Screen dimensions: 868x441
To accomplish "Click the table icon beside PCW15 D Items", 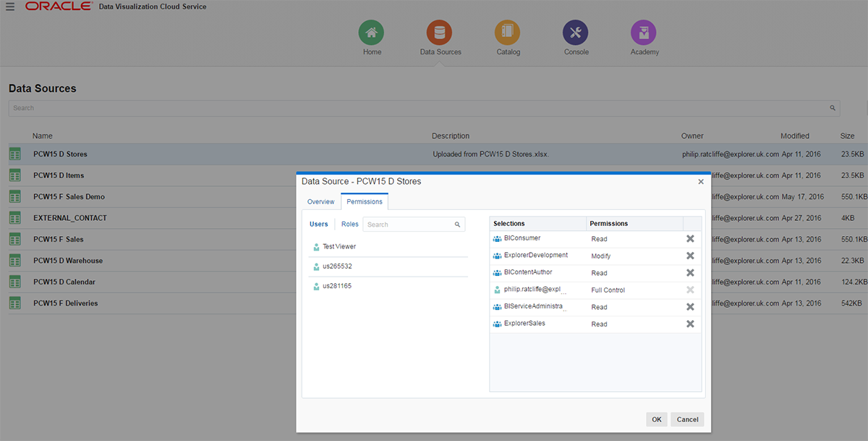I will tap(15, 175).
